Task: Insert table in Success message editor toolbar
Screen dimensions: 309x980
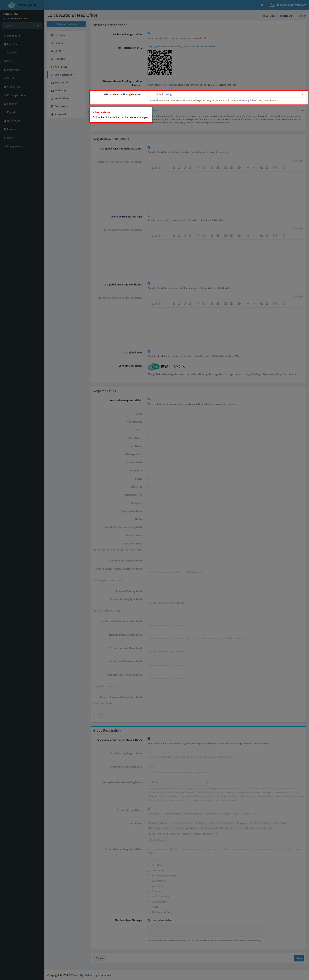Action: [275, 236]
